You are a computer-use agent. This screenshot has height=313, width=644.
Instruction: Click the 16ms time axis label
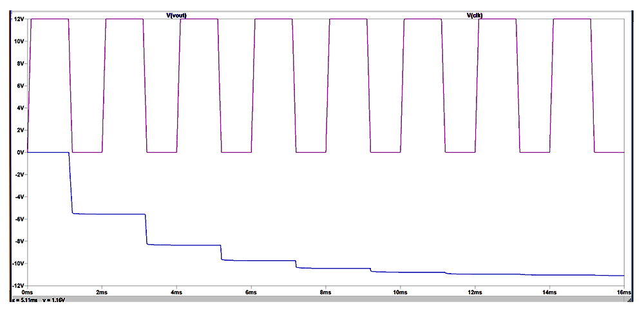pos(623,292)
